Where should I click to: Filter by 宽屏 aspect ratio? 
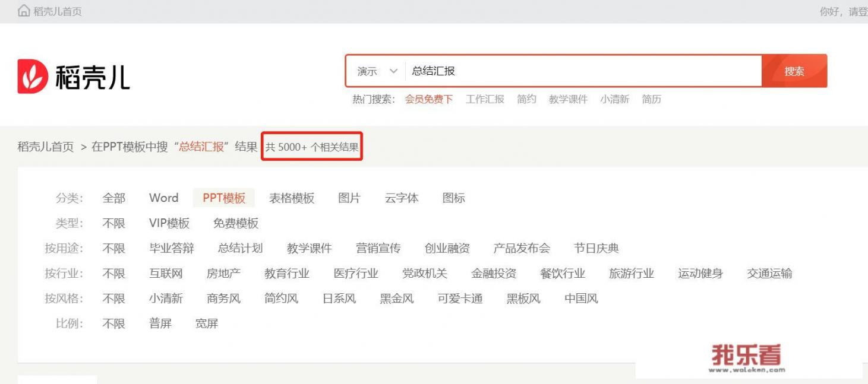pos(207,323)
